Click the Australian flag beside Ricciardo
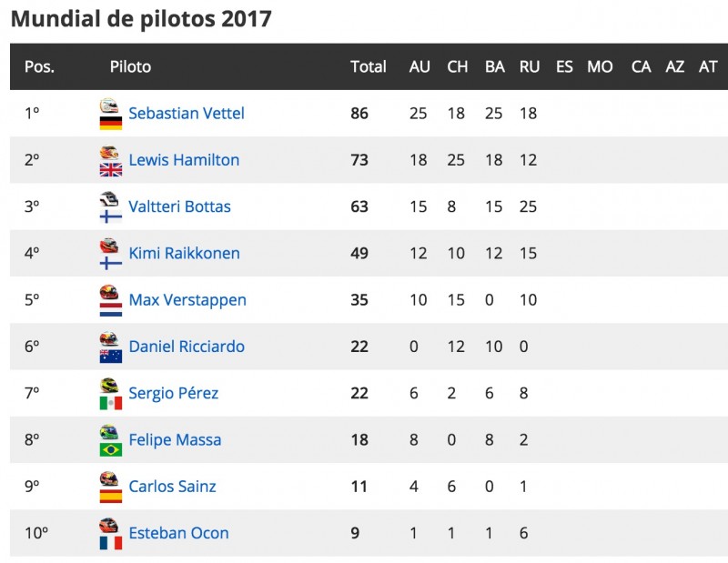Image resolution: width=728 pixels, height=563 pixels. 111,357
